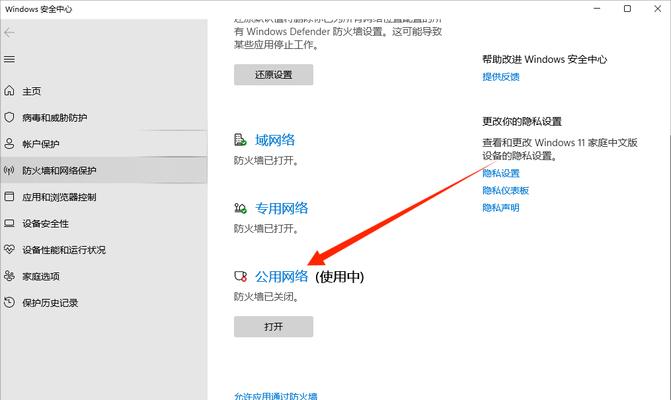Click the 更改你的隐私设置 heading
The height and width of the screenshot is (400, 671).
point(522,121)
